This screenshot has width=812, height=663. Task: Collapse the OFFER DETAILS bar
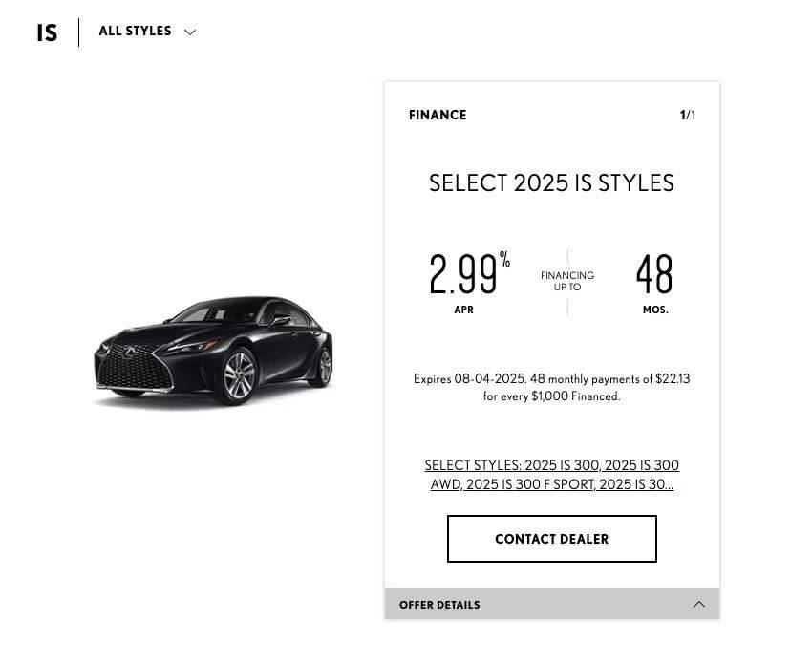point(552,604)
